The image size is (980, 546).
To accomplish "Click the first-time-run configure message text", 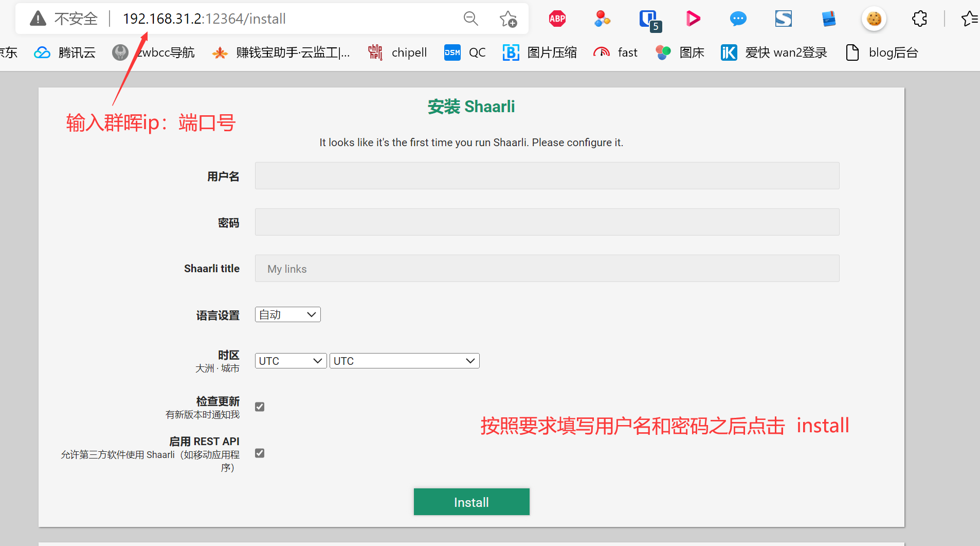I will coord(471,143).
